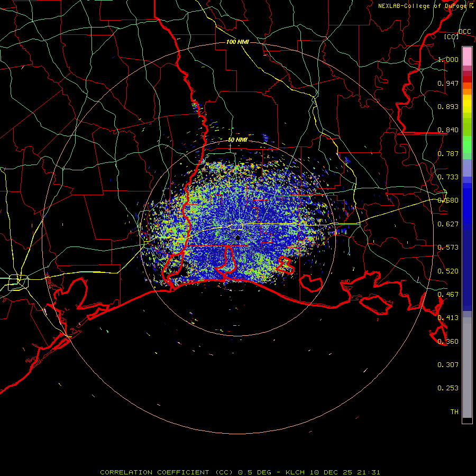Click the 0.947 scale value
This screenshot has width=476, height=476.
tap(448, 83)
